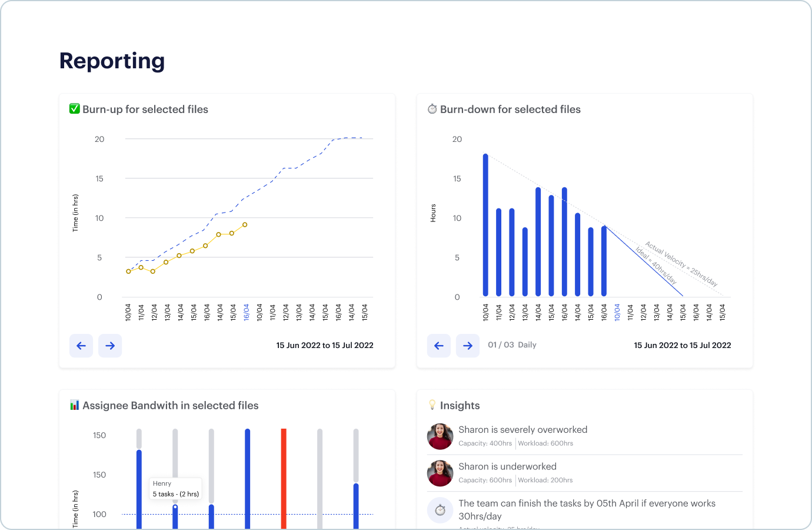Open the Daily interval selector
812x530 pixels.
point(527,345)
